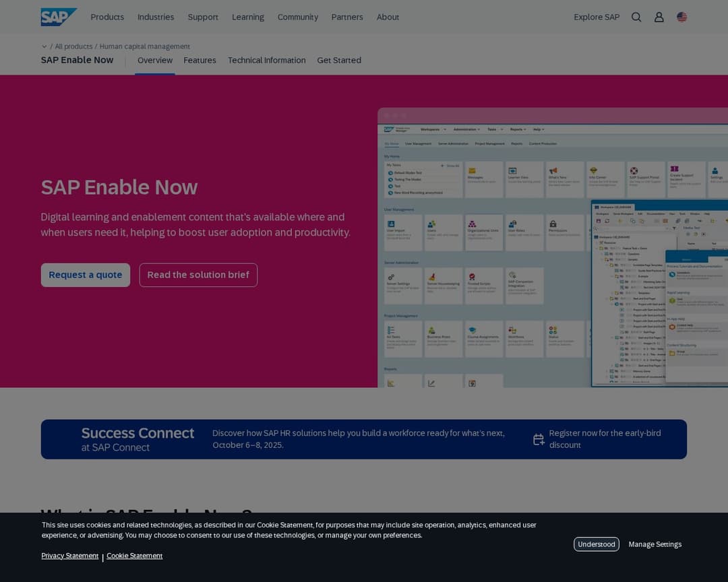Expand the Reports menu chevron
The image size is (728, 582).
tap(524, 129)
